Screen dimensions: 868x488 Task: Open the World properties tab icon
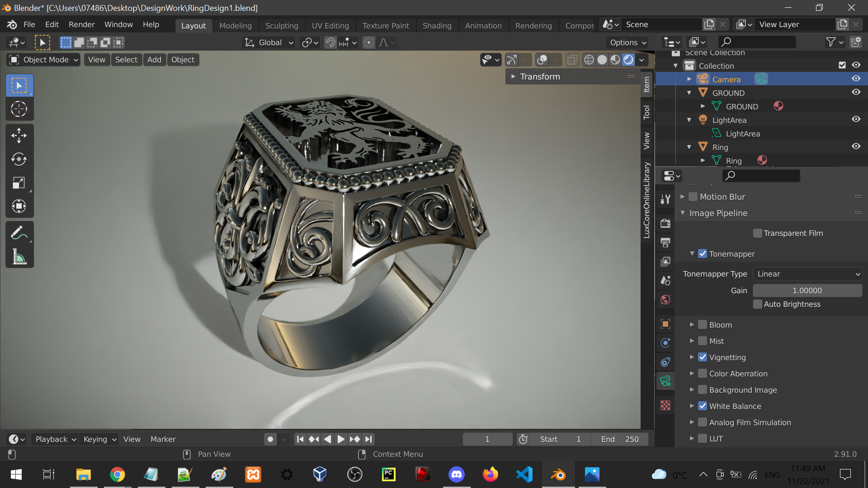click(665, 300)
